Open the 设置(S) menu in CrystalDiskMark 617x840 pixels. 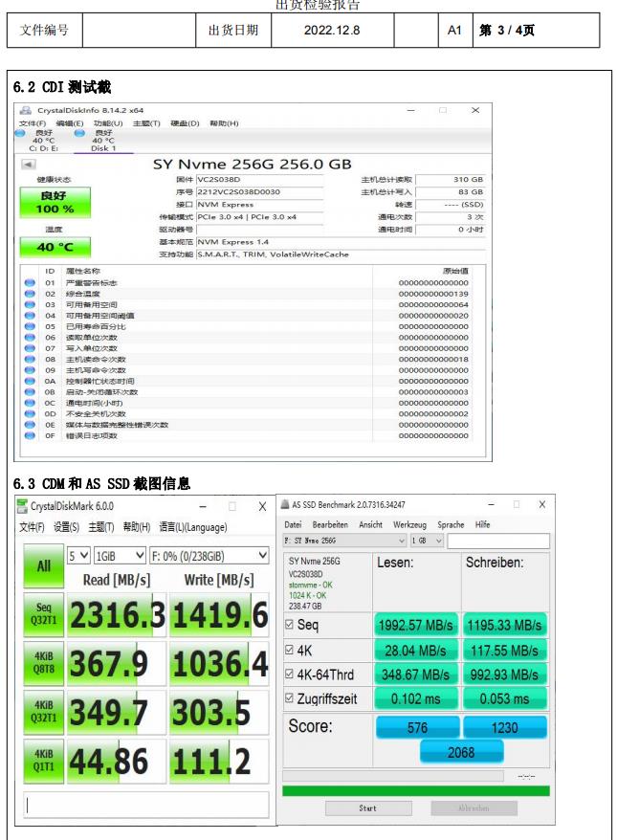pos(66,527)
